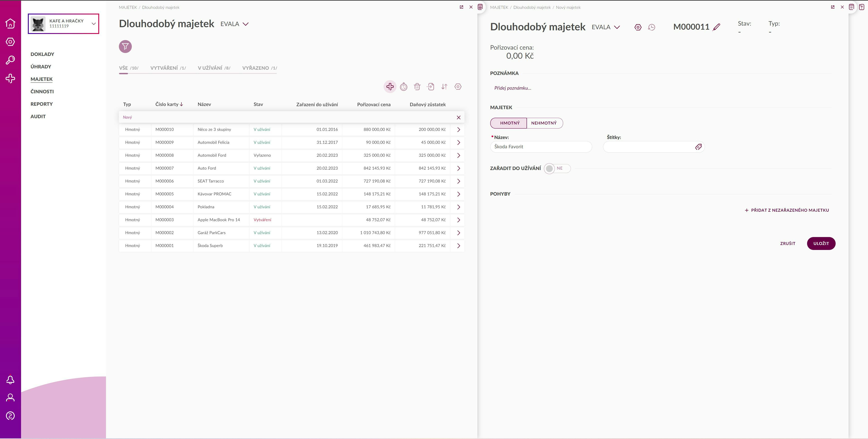Screen dimensions: 868x439
Task: Go to MAJETEK in the side menu
Action: point(42,79)
